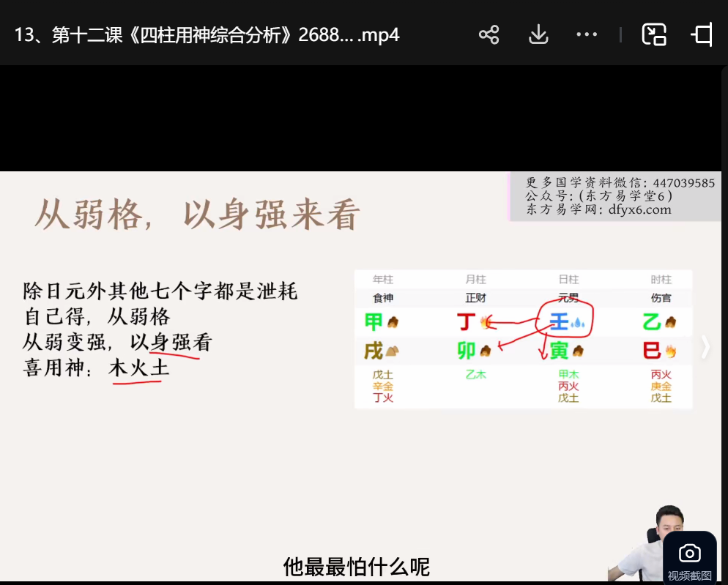This screenshot has height=585, width=728.
Task: Take a snapshot with the 视频截图 camera button
Action: click(x=689, y=559)
